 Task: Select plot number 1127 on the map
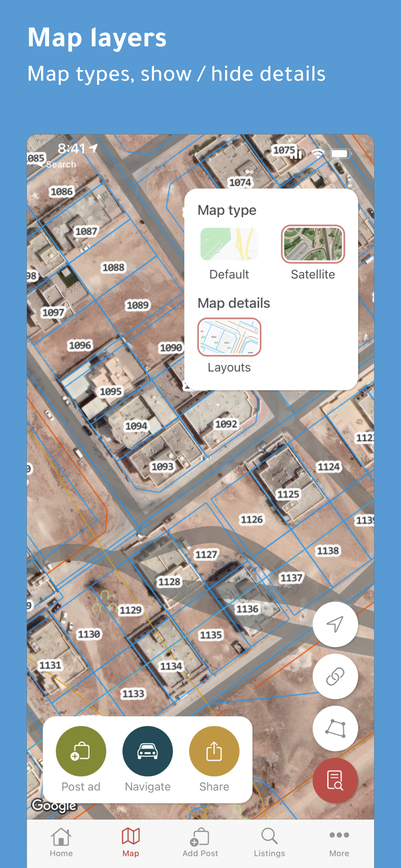pos(206,555)
